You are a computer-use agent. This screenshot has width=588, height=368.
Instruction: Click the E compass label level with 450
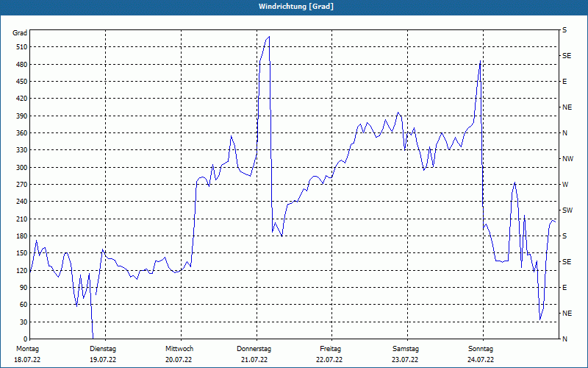point(564,82)
